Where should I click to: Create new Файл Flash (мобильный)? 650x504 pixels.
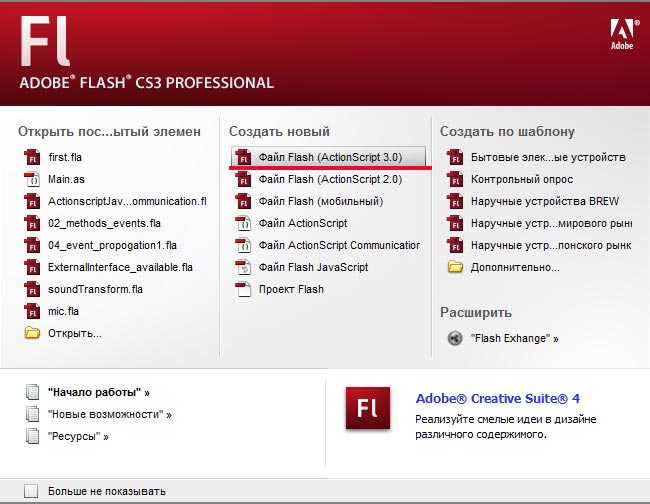321,201
